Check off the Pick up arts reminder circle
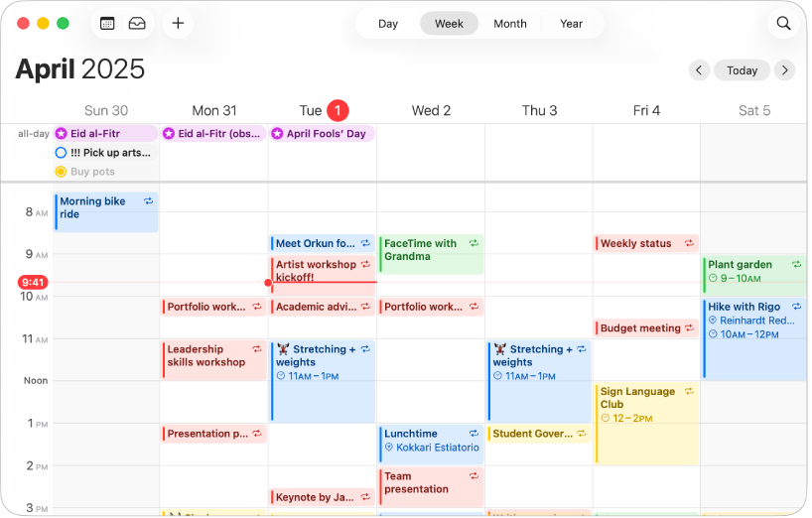Image resolution: width=812 pixels, height=518 pixels. 62,153
